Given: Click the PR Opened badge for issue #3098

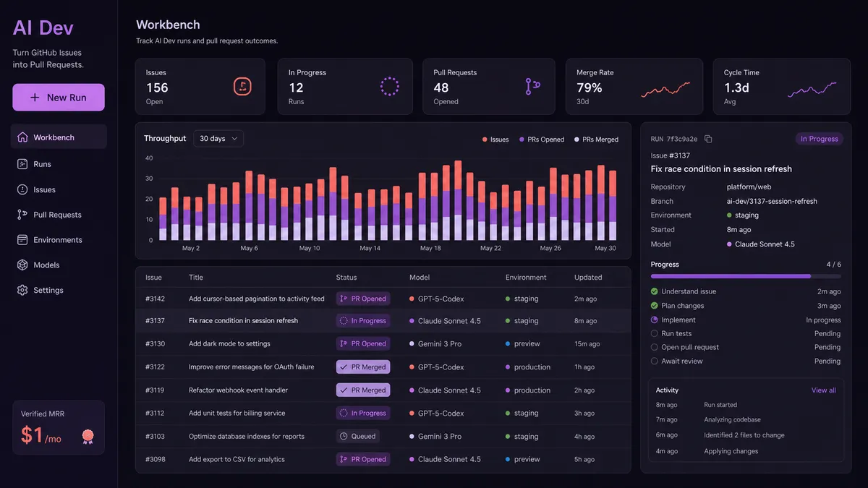Looking at the screenshot, I should (363, 459).
